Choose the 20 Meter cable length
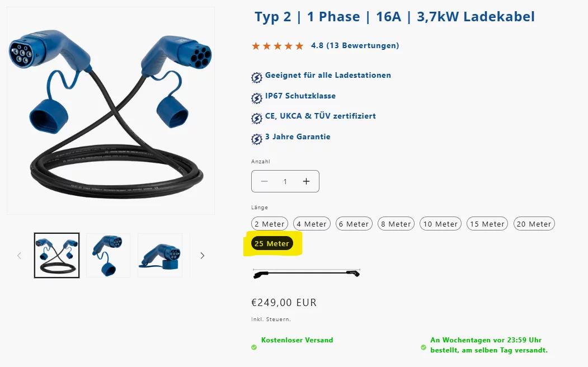This screenshot has width=588, height=367. (x=534, y=224)
